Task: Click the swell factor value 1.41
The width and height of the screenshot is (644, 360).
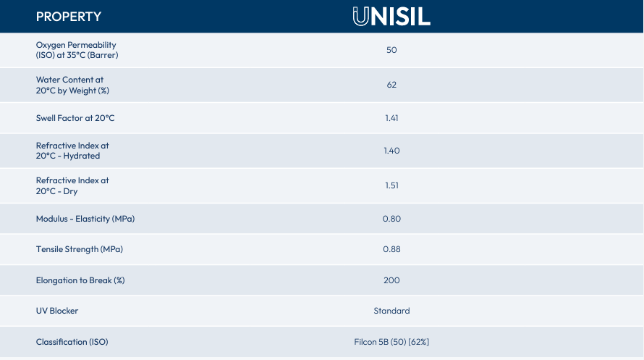Action: pyautogui.click(x=391, y=118)
